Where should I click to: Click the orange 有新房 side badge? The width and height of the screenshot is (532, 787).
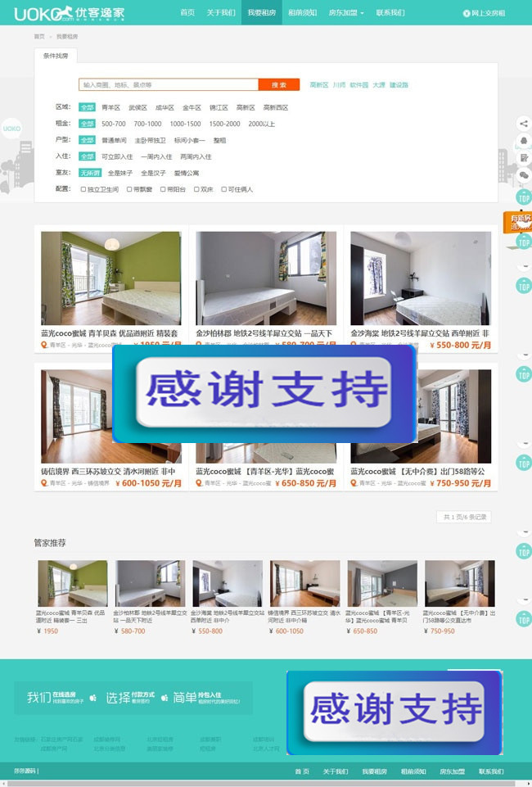(518, 222)
